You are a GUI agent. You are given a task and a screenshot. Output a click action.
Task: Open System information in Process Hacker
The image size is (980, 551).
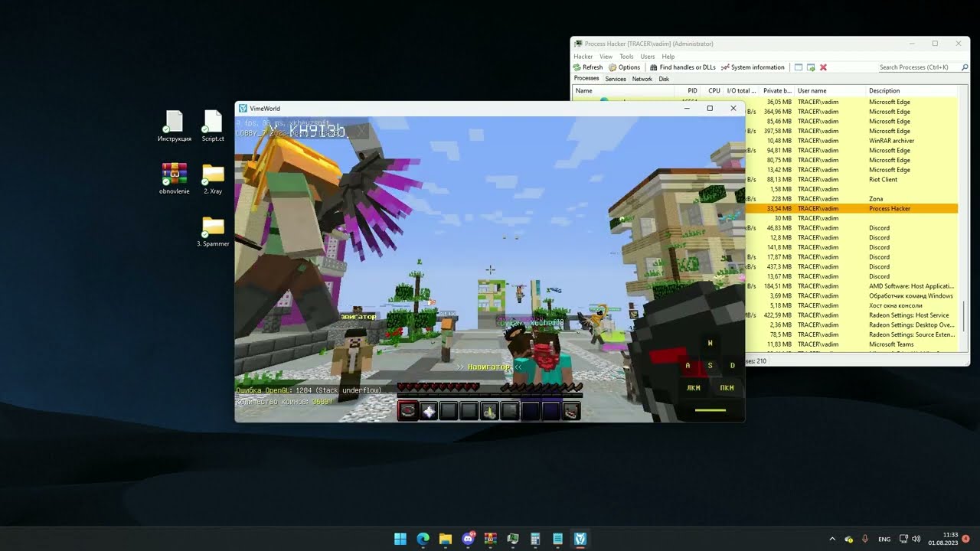click(x=753, y=67)
